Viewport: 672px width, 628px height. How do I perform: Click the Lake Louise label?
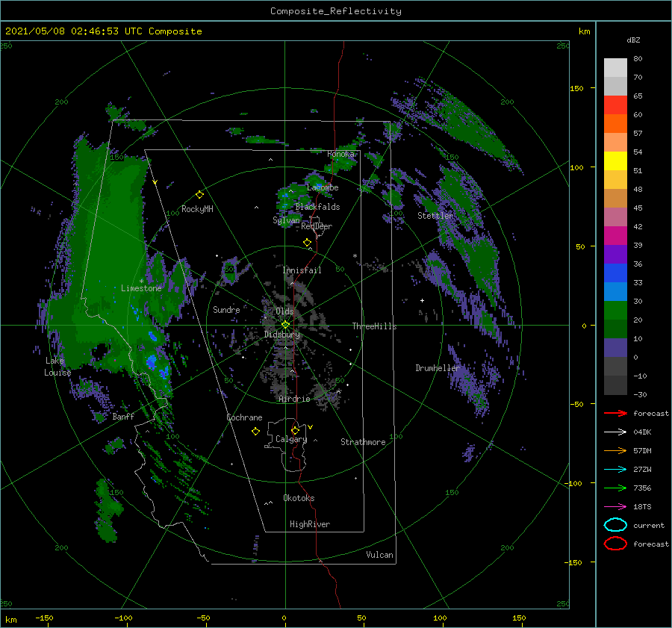click(x=57, y=367)
